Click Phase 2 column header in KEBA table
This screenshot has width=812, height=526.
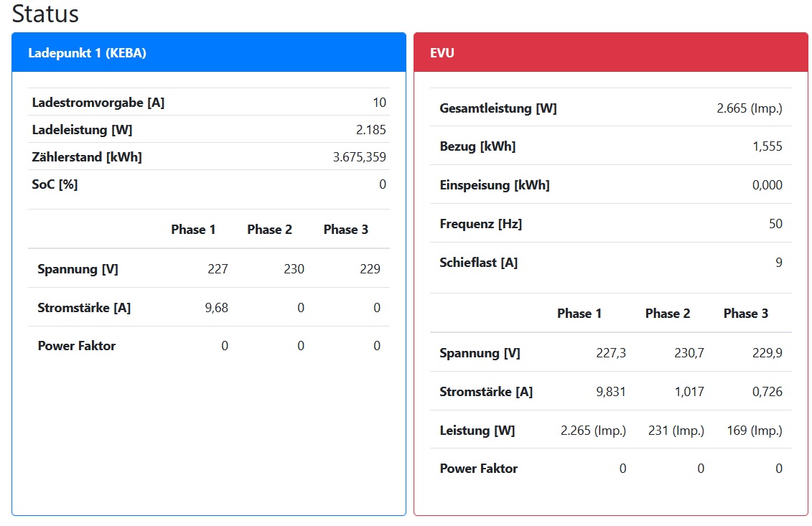(x=269, y=230)
